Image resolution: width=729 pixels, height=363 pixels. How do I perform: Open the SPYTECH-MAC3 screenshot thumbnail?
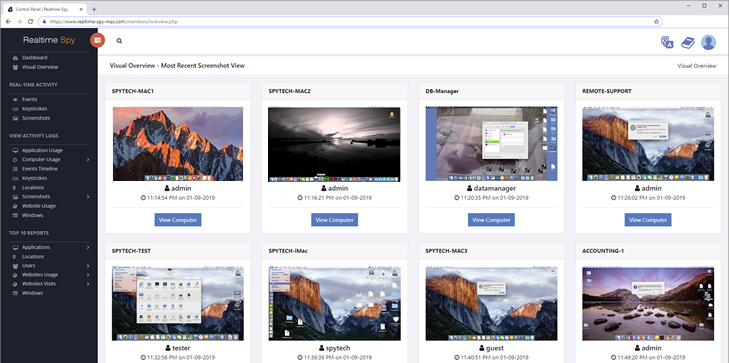coord(491,304)
